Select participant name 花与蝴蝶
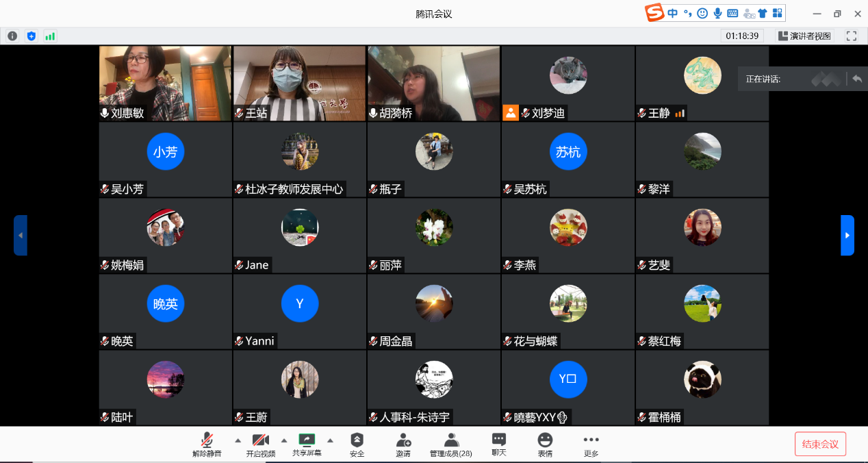The width and height of the screenshot is (868, 463). pyautogui.click(x=536, y=341)
